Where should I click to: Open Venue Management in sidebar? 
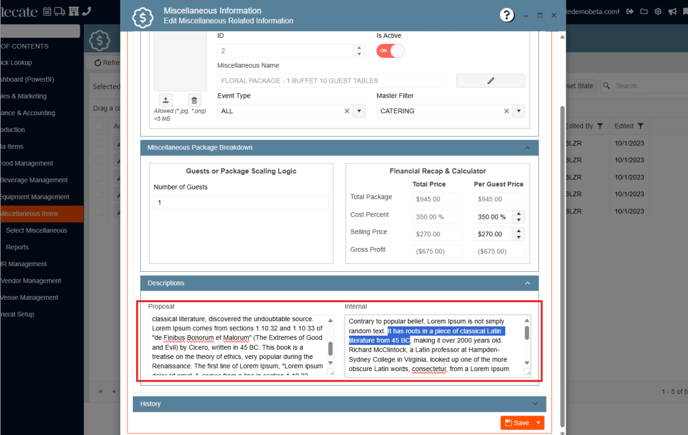coord(42,298)
